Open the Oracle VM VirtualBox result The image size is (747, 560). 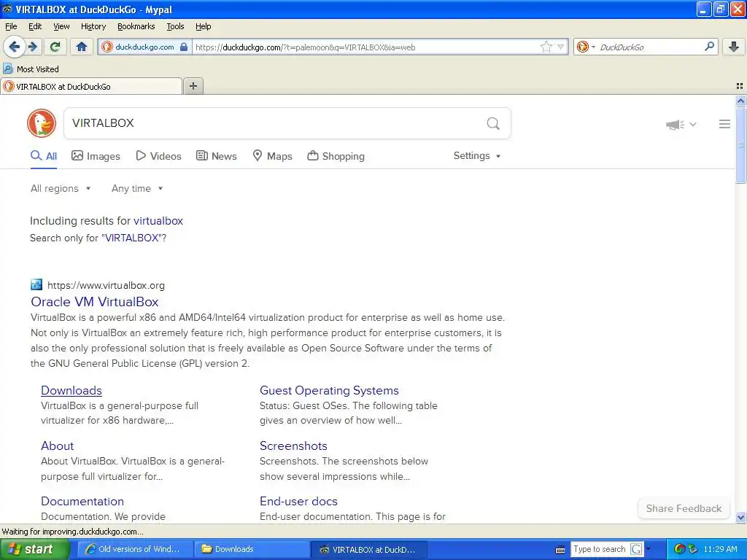point(94,301)
